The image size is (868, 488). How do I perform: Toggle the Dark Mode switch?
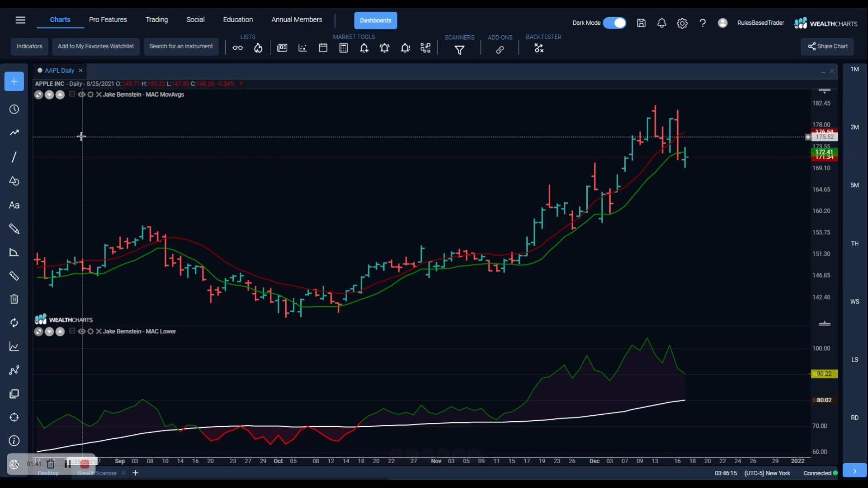[614, 23]
